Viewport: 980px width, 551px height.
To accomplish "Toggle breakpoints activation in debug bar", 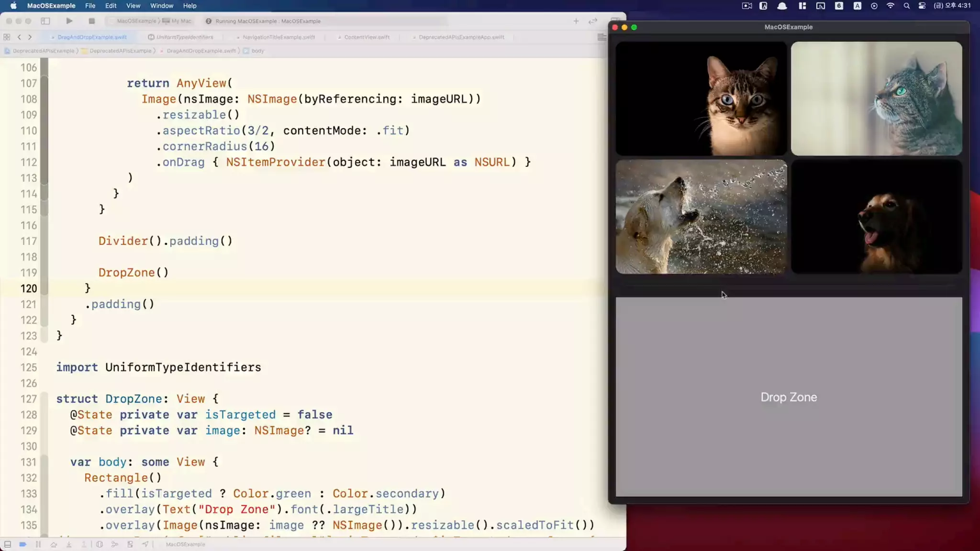I will (22, 544).
